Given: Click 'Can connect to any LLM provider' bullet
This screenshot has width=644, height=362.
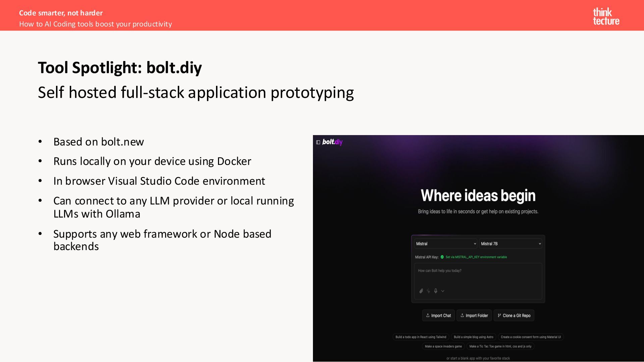Looking at the screenshot, I should click(x=174, y=207).
